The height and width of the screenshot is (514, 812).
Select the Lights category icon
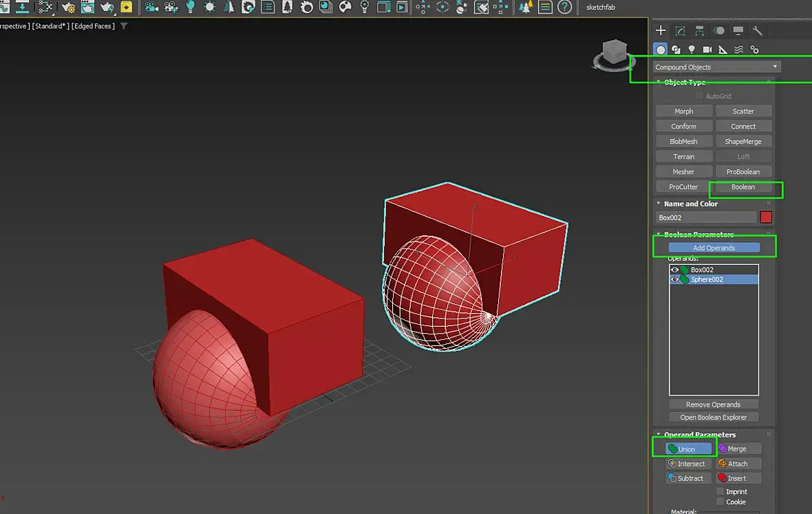[692, 50]
